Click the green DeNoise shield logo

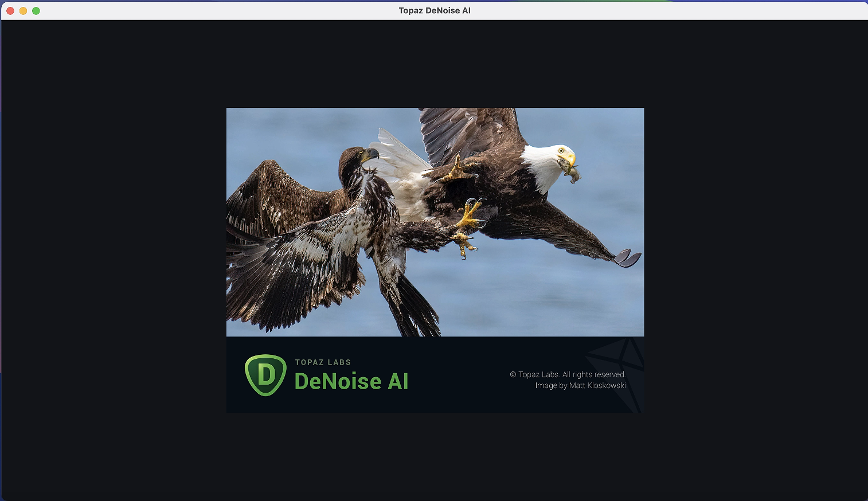point(265,375)
